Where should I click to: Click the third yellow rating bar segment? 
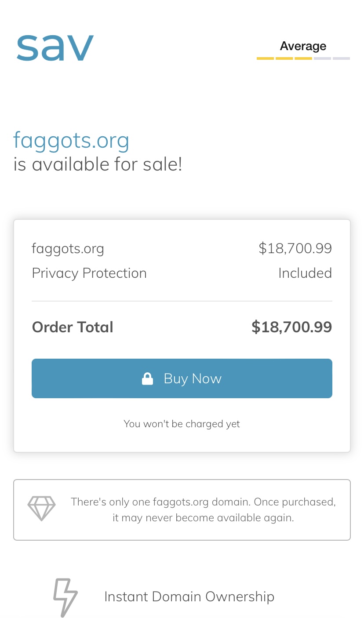pos(303,58)
